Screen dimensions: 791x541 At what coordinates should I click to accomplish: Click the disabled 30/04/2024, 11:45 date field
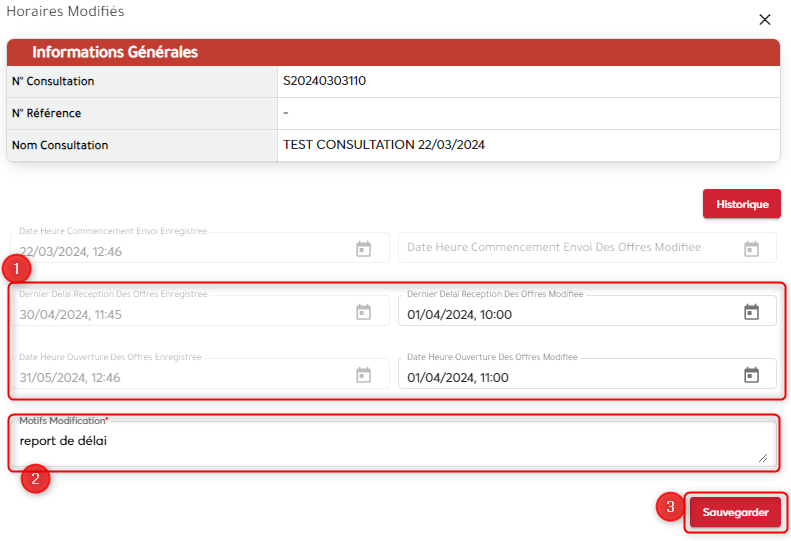pos(180,314)
